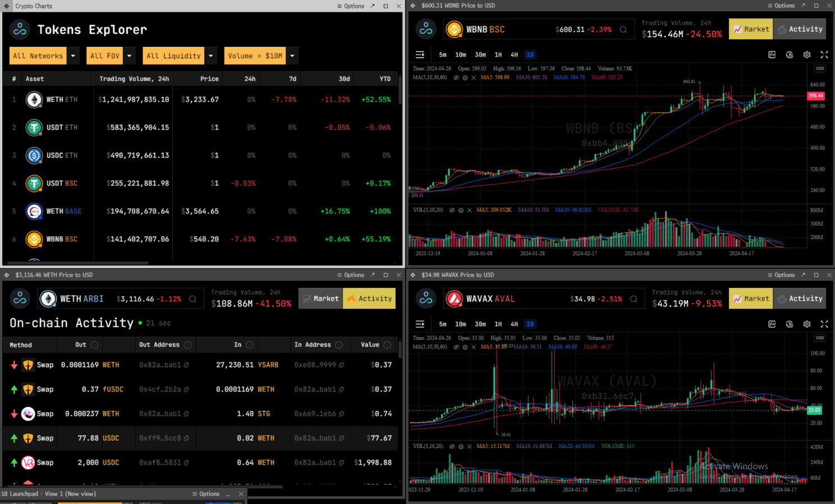
Task: Switch WAVAX panel to Activity tab
Action: pos(800,299)
